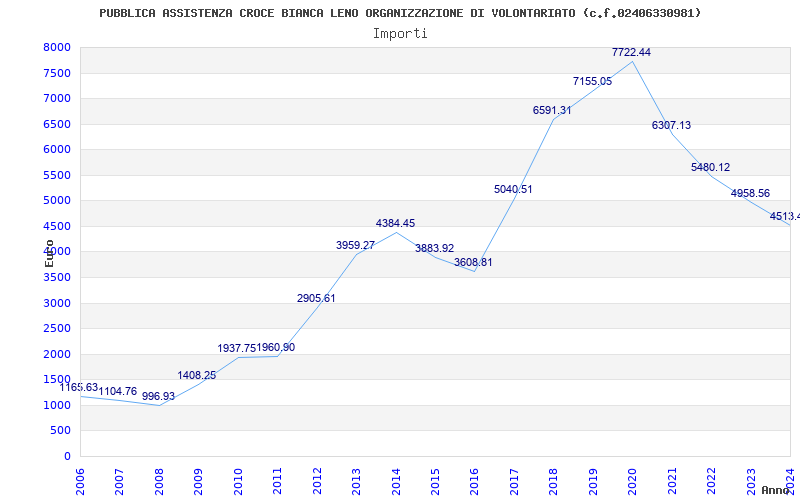
Task: Click the 2015 year axis label
Action: [435, 481]
